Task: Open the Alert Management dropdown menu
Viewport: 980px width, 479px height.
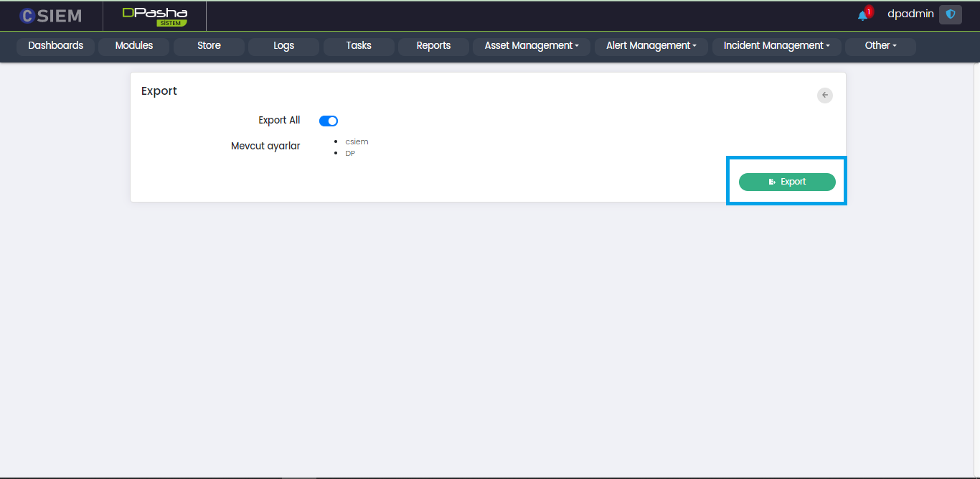Action: point(651,46)
